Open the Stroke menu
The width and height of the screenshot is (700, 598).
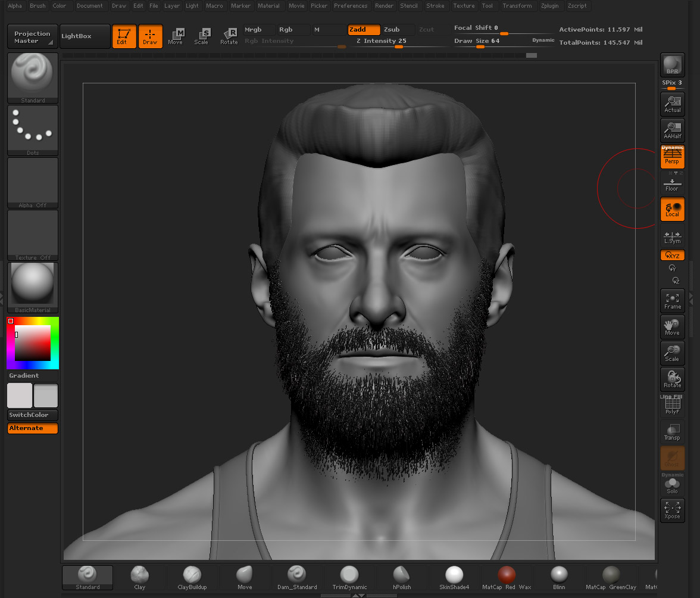pyautogui.click(x=435, y=6)
